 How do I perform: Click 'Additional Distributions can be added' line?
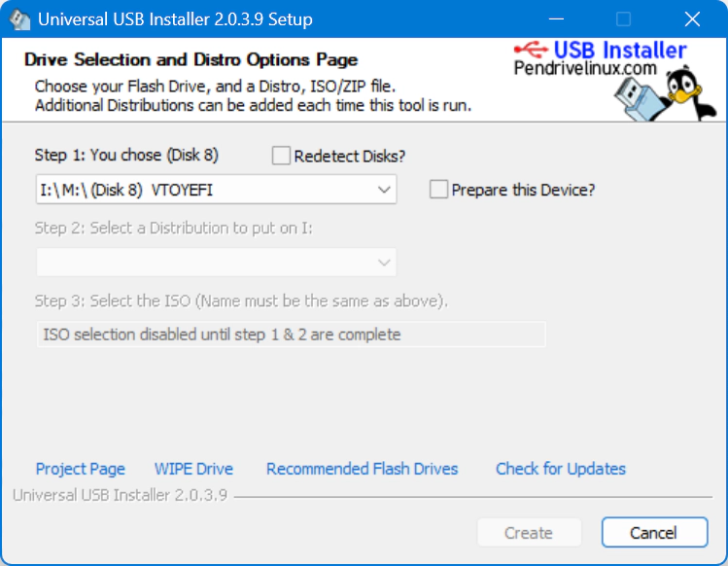point(253,105)
